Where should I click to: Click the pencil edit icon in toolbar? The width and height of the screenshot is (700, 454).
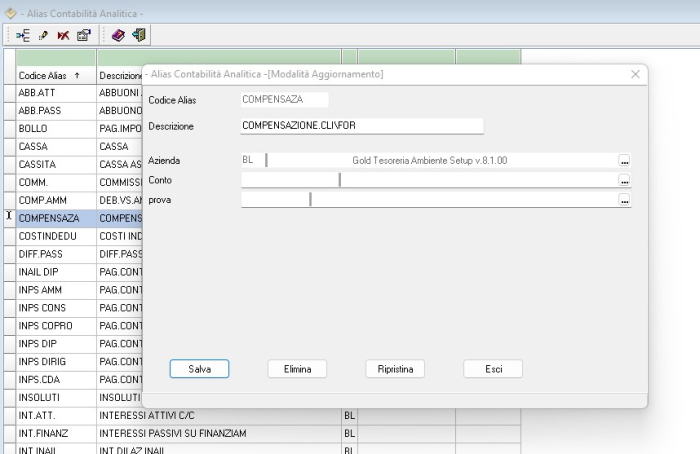click(42, 35)
